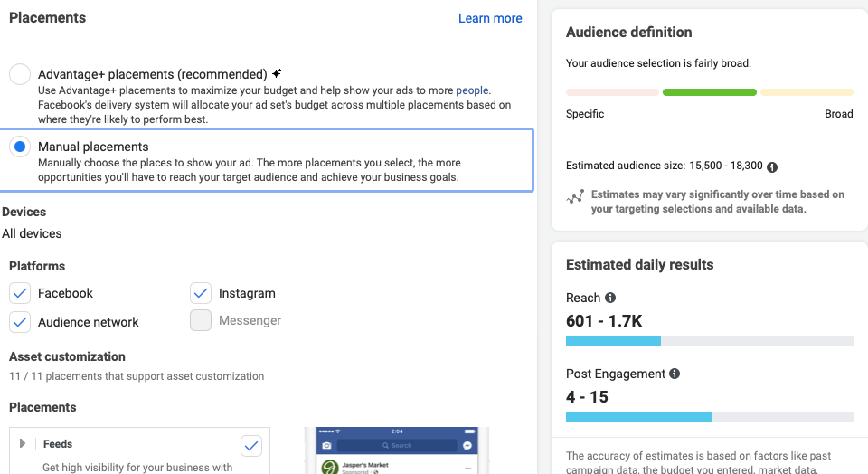The image size is (868, 474).
Task: Click the Search field in phone preview
Action: point(397,445)
